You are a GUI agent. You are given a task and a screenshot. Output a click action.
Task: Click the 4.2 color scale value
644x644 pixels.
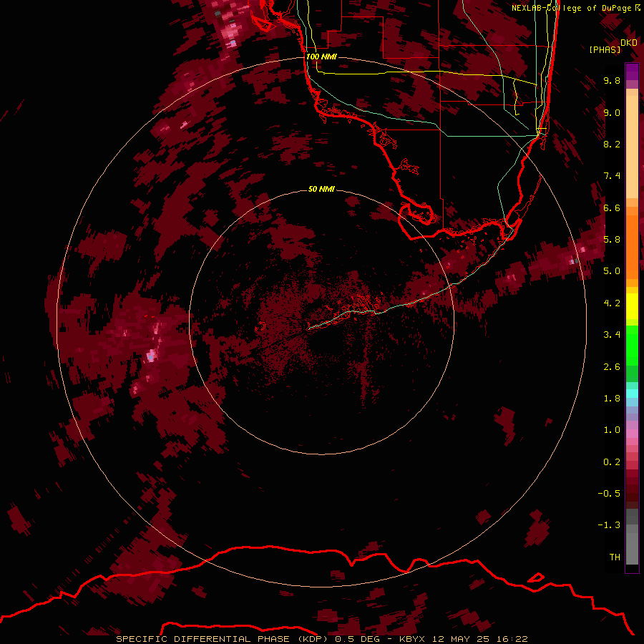[612, 303]
